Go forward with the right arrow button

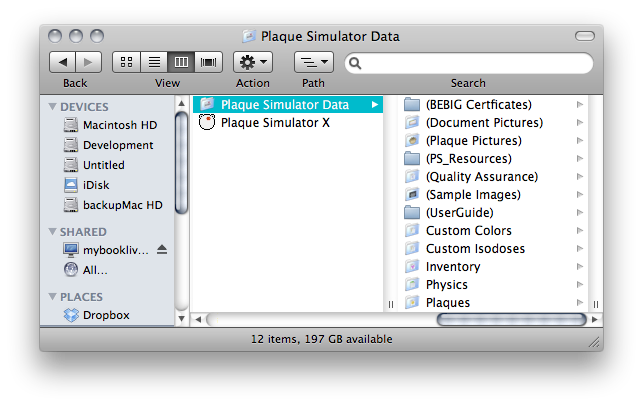pyautogui.click(x=89, y=62)
